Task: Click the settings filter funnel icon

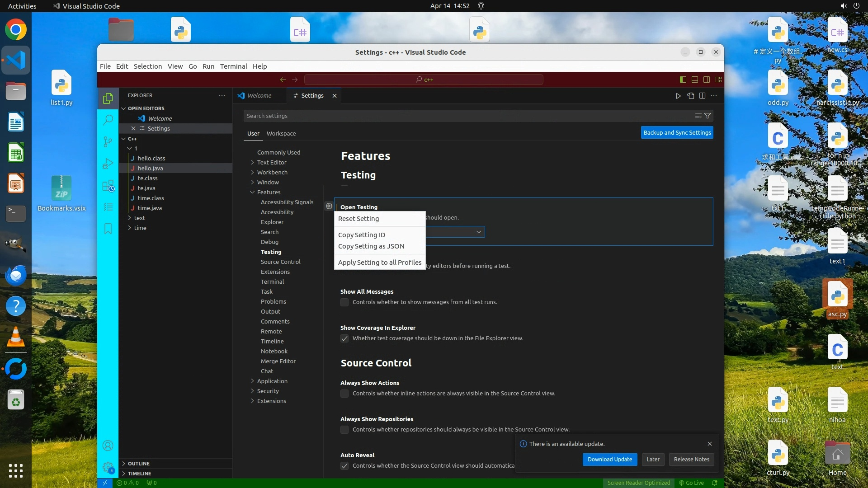Action: 708,116
